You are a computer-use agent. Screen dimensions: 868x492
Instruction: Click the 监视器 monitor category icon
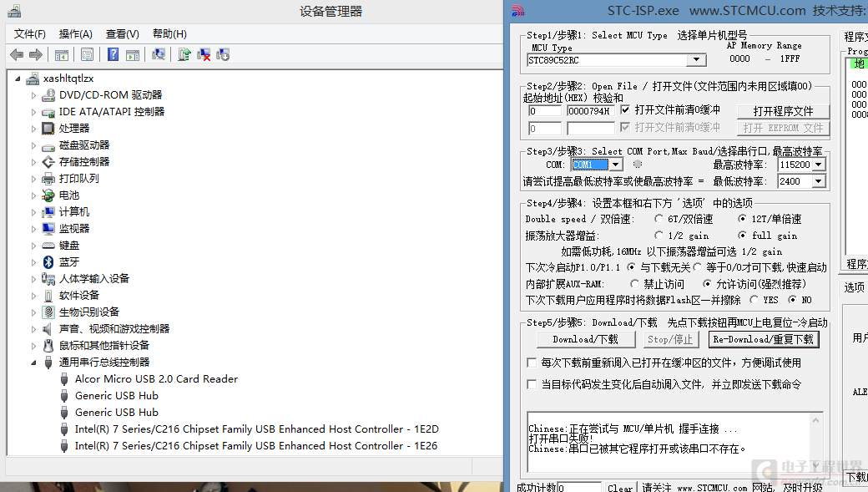click(48, 229)
